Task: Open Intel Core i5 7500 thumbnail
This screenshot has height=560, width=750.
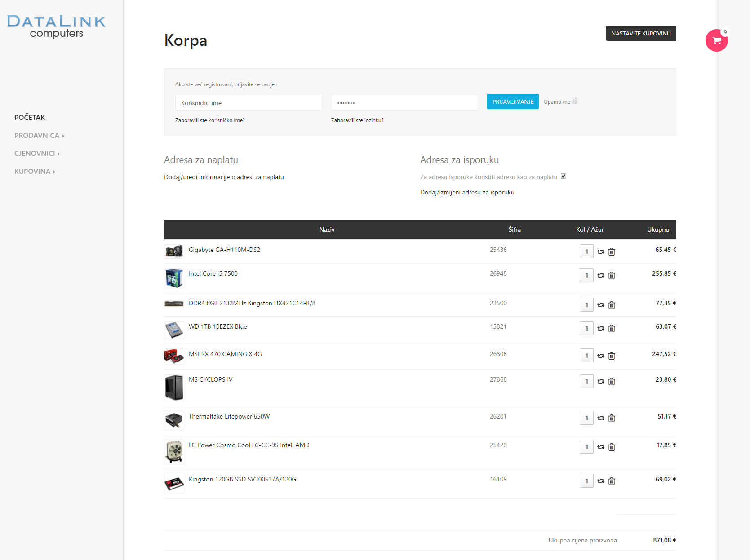Action: coord(174,278)
